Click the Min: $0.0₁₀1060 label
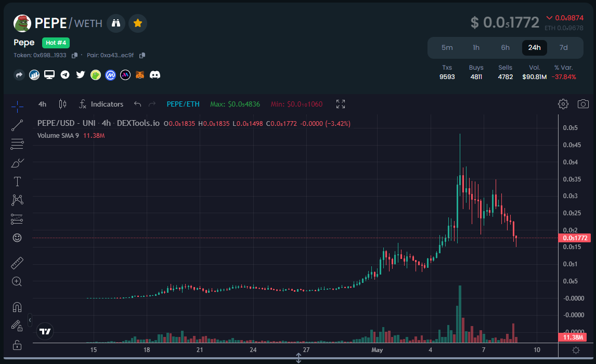 (x=296, y=104)
